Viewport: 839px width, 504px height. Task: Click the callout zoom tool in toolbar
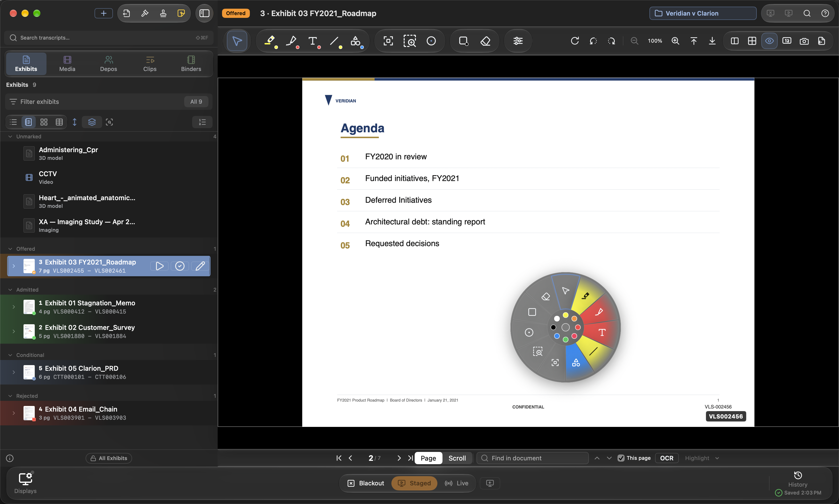click(410, 41)
